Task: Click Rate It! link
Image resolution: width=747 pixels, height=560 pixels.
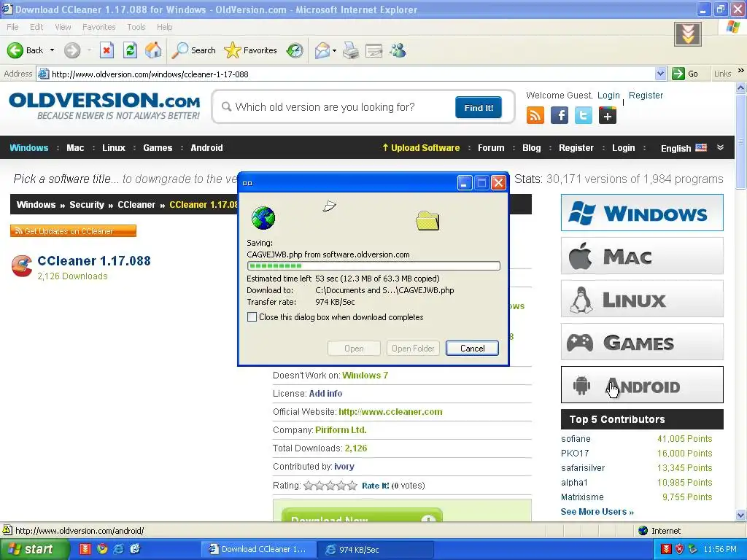Action: point(376,486)
